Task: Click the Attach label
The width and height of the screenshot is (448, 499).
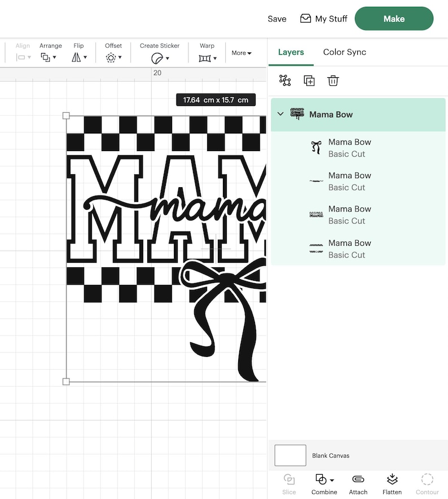Action: click(358, 492)
